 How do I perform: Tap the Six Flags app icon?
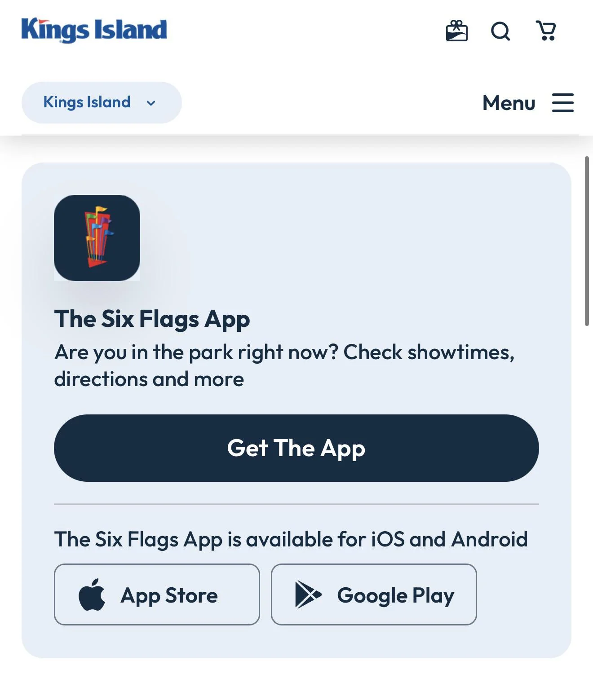click(97, 238)
